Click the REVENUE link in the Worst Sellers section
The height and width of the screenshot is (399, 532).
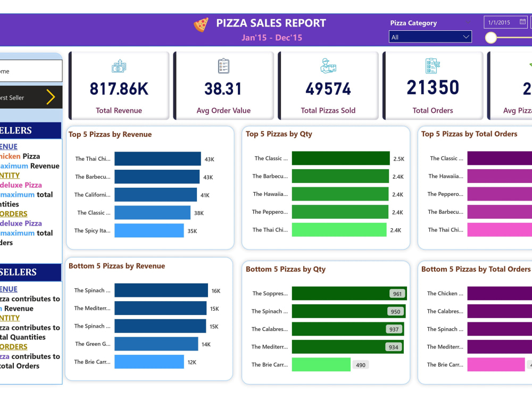point(7,289)
